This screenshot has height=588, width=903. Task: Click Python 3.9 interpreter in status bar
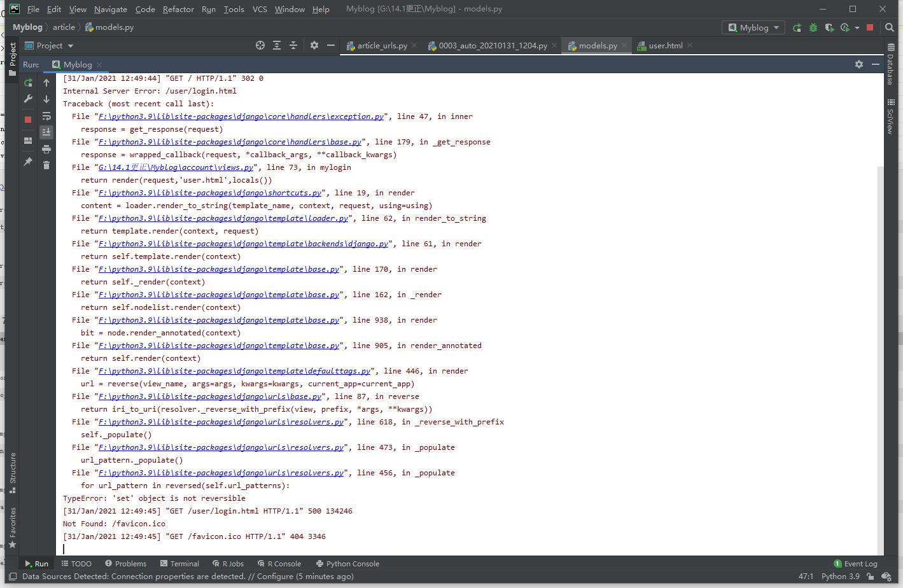pos(840,577)
